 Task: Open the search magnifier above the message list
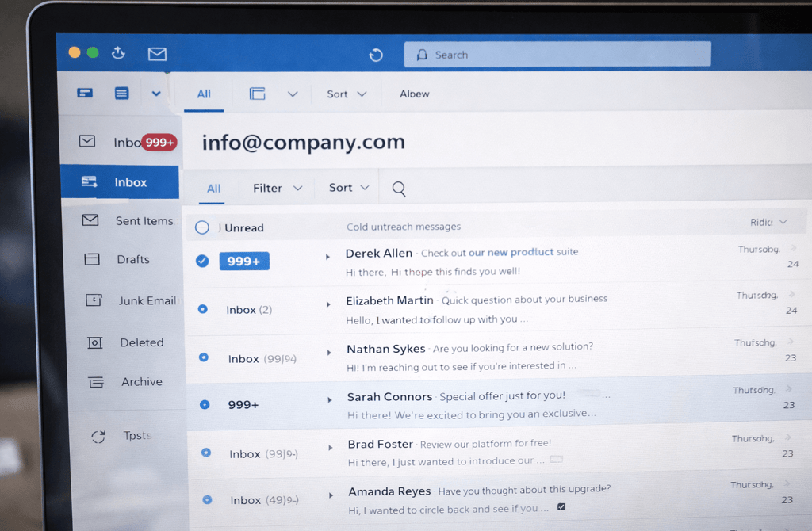pyautogui.click(x=398, y=188)
